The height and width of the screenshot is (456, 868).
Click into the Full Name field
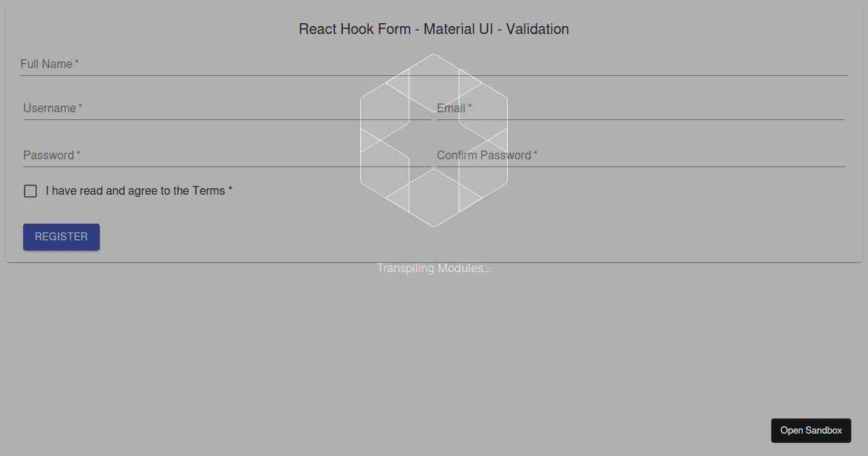217,64
